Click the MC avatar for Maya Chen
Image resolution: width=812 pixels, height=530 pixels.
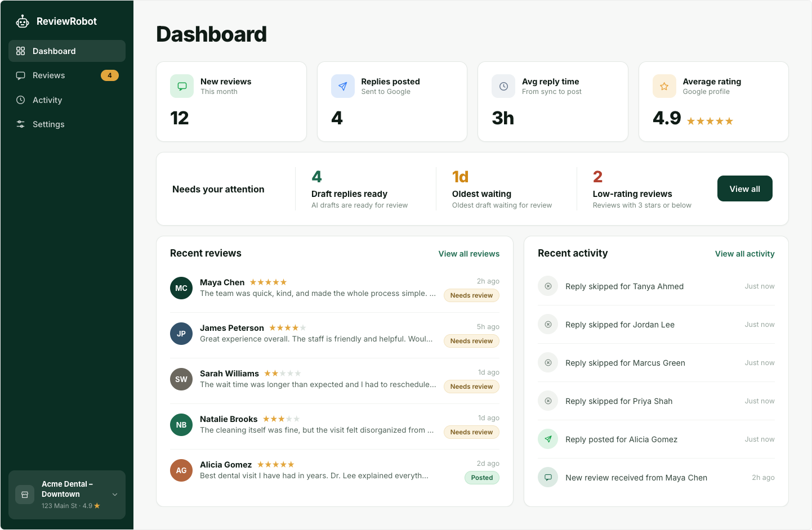coord(181,288)
